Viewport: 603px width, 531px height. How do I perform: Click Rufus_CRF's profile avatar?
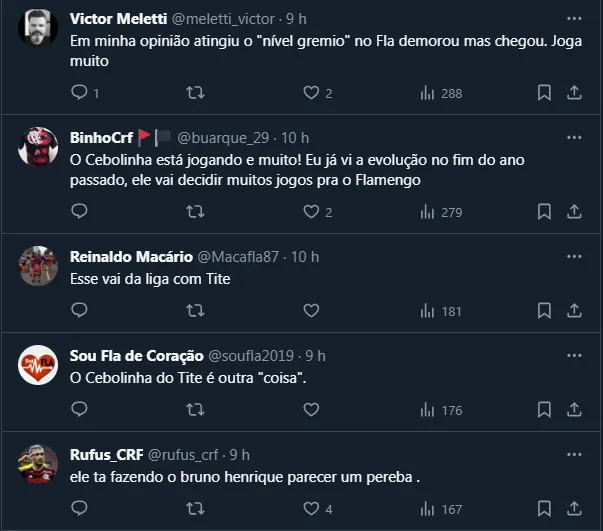tap(38, 462)
